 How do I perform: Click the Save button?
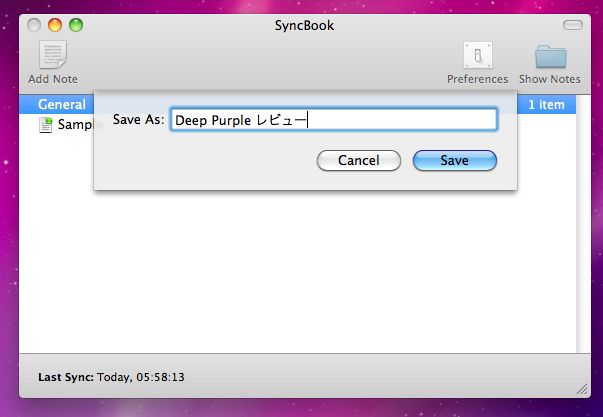(x=455, y=160)
